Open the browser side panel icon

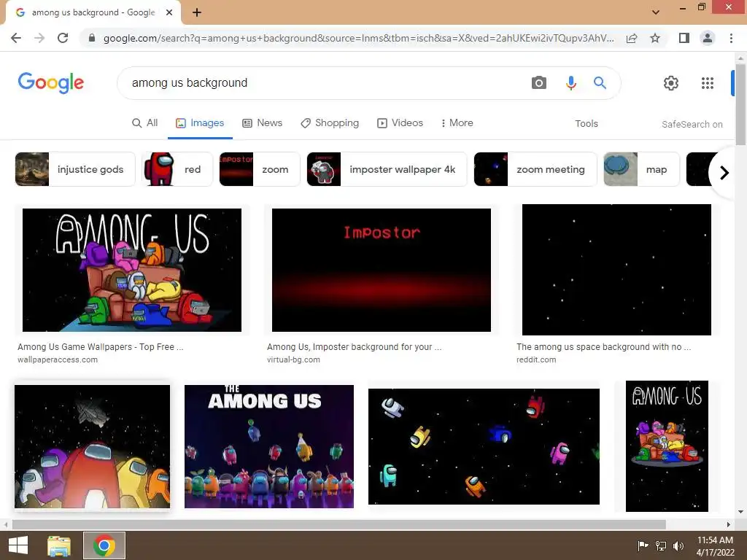[684, 38]
